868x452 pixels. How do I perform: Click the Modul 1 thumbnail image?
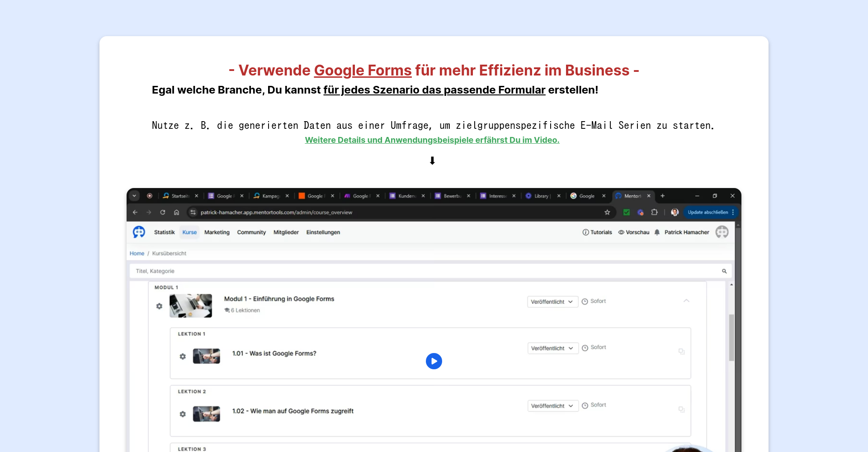pyautogui.click(x=191, y=306)
